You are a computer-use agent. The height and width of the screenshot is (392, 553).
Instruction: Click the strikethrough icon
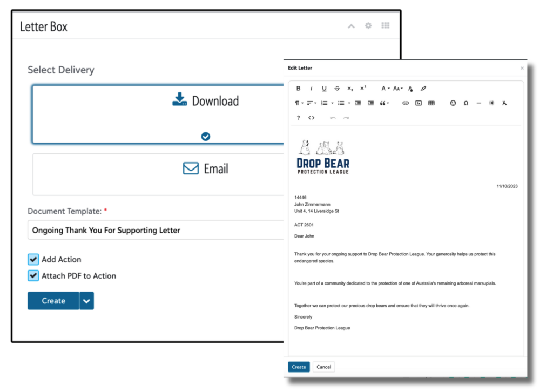337,89
